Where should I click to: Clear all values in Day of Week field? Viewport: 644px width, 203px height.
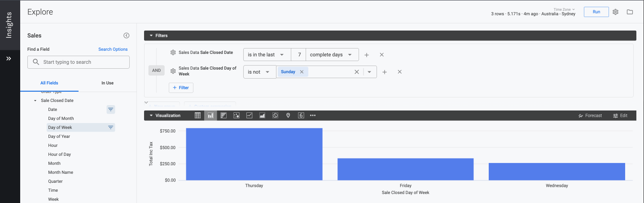[x=357, y=72]
